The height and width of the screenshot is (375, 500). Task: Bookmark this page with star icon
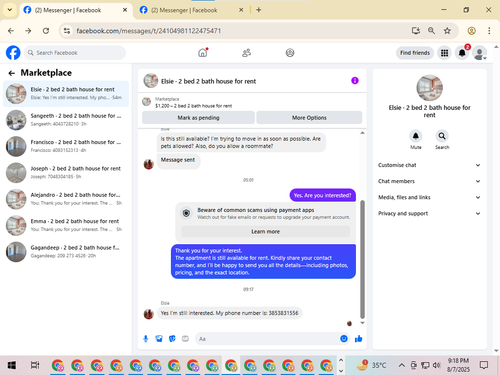click(x=447, y=31)
